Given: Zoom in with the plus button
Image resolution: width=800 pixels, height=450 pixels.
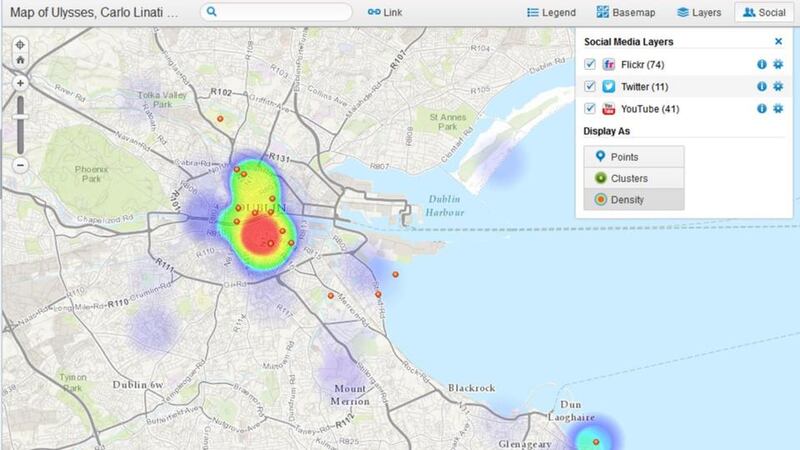Looking at the screenshot, I should coord(21,83).
